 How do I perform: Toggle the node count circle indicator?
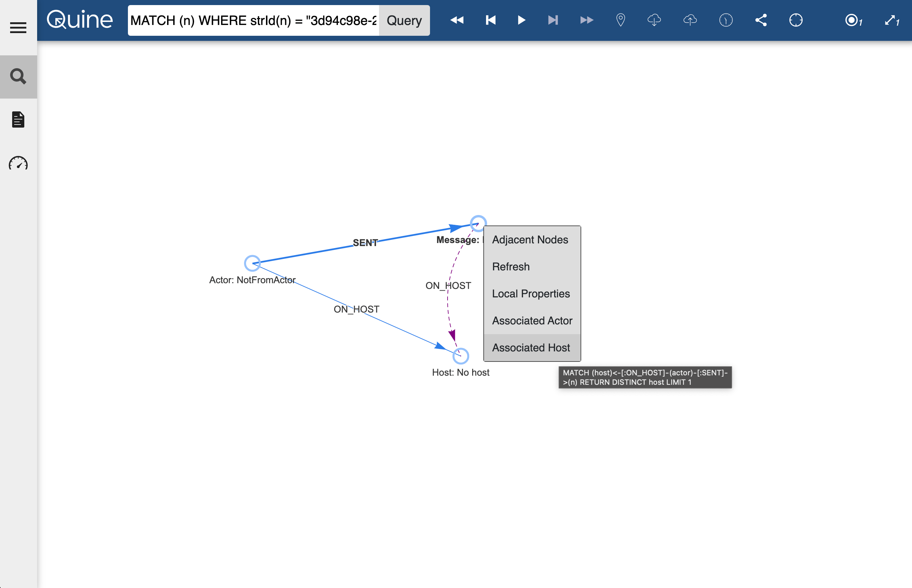click(853, 20)
